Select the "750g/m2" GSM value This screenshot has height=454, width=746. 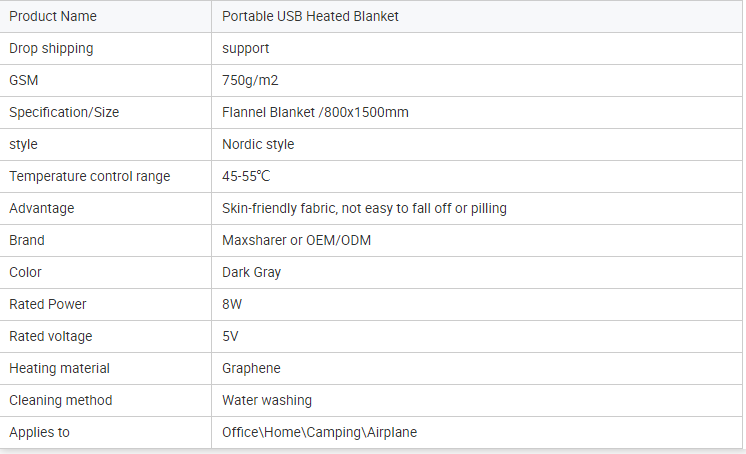(251, 80)
